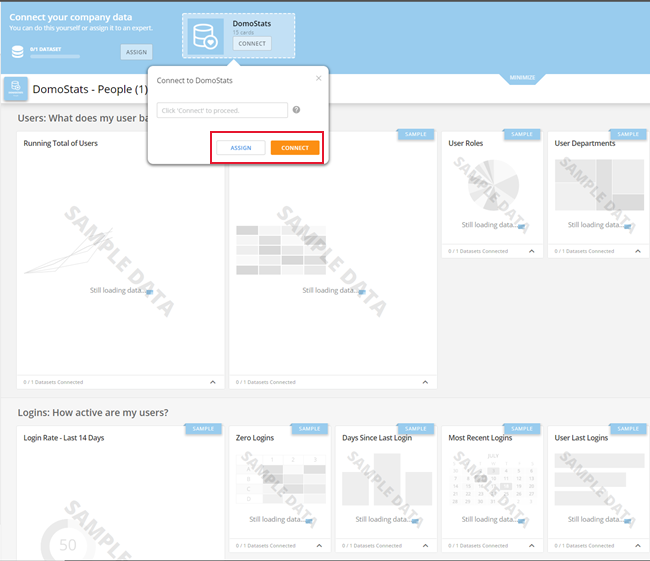Click the SAMPLE badge on Most Recent Logins card
Image resolution: width=650 pixels, height=561 pixels.
coord(521,429)
